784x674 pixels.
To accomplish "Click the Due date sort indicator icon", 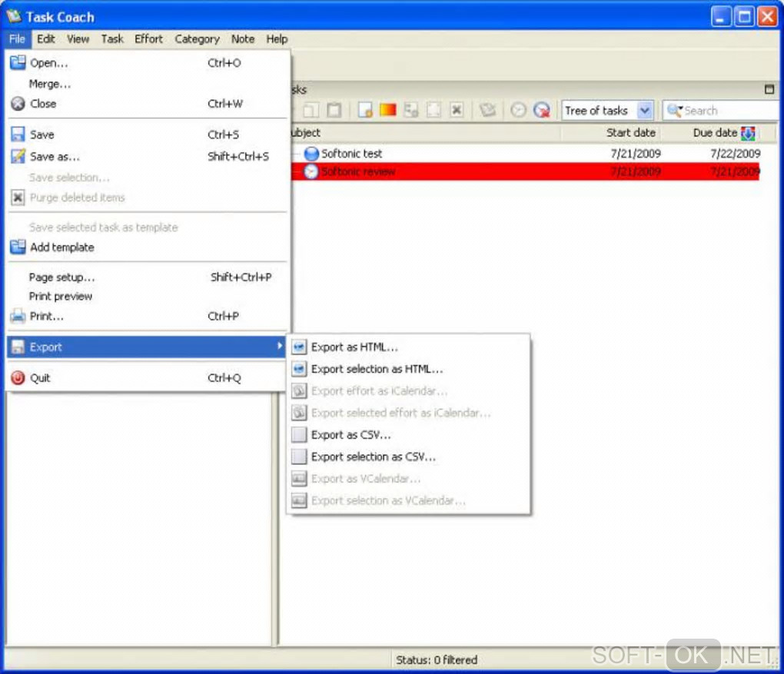I will coord(748,133).
